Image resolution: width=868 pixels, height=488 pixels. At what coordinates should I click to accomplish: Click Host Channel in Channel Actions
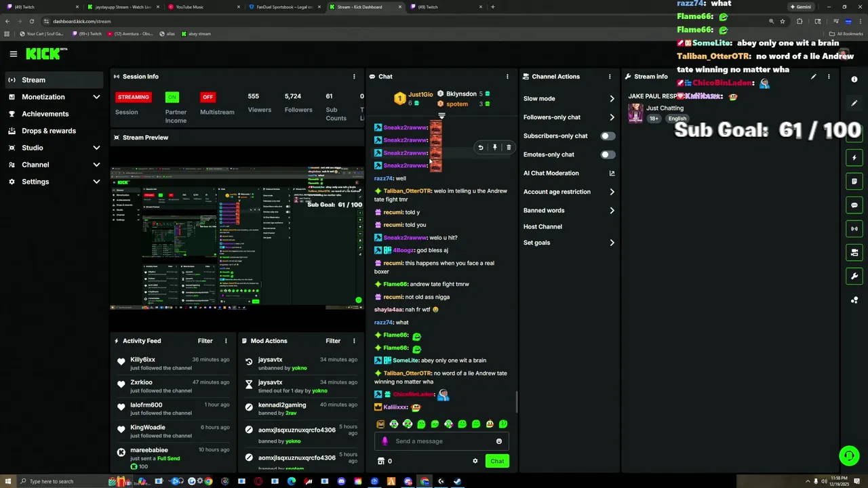click(x=542, y=226)
